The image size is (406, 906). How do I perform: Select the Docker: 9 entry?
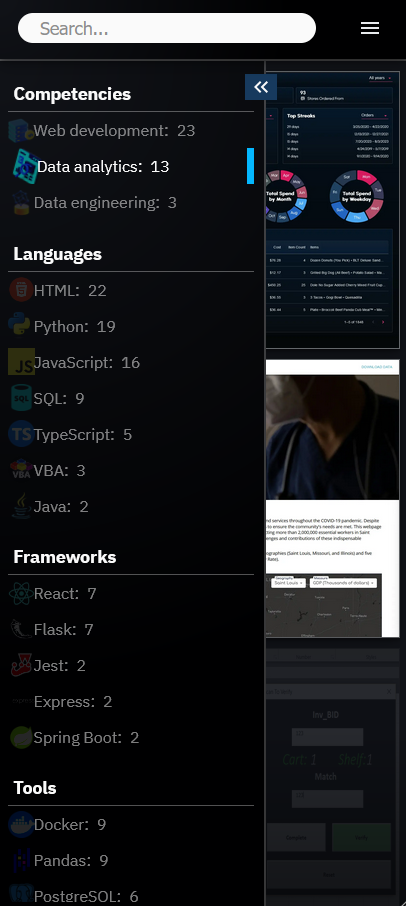(131, 825)
